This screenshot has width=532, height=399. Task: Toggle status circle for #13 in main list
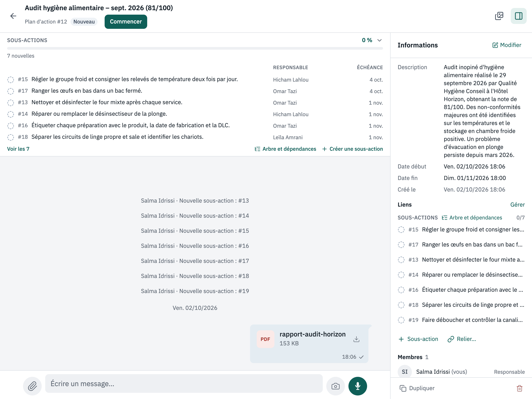[11, 103]
